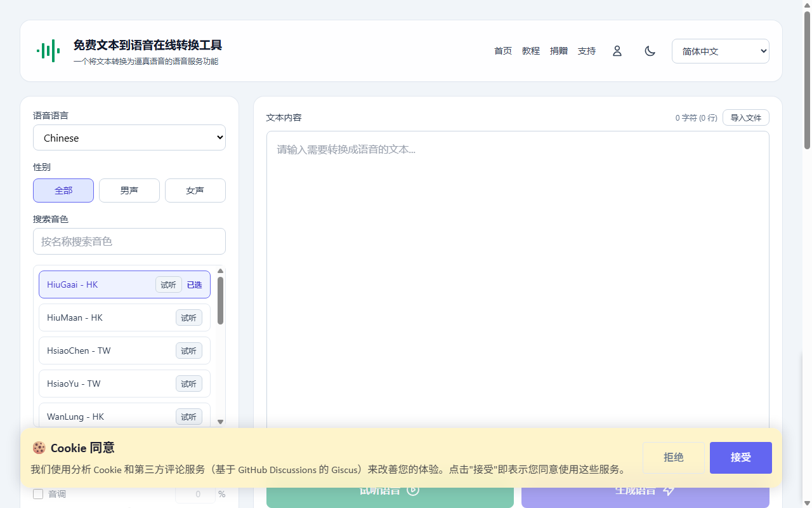This screenshot has width=812, height=508.
Task: Click the green waveform logo icon
Action: click(48, 51)
